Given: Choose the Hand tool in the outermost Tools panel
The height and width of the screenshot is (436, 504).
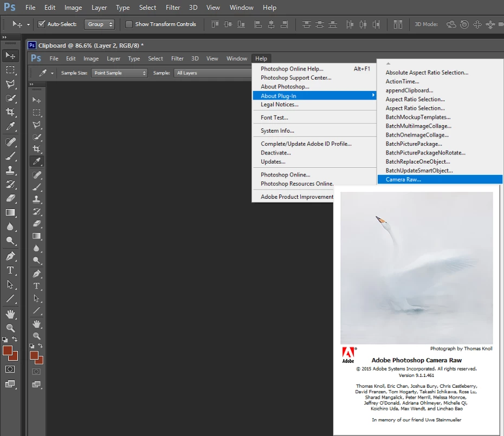Looking at the screenshot, I should coord(10,314).
